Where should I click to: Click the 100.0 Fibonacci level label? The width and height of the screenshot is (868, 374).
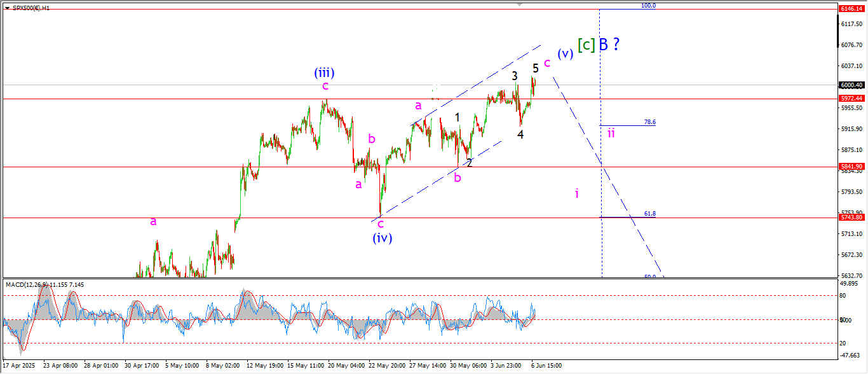click(648, 6)
